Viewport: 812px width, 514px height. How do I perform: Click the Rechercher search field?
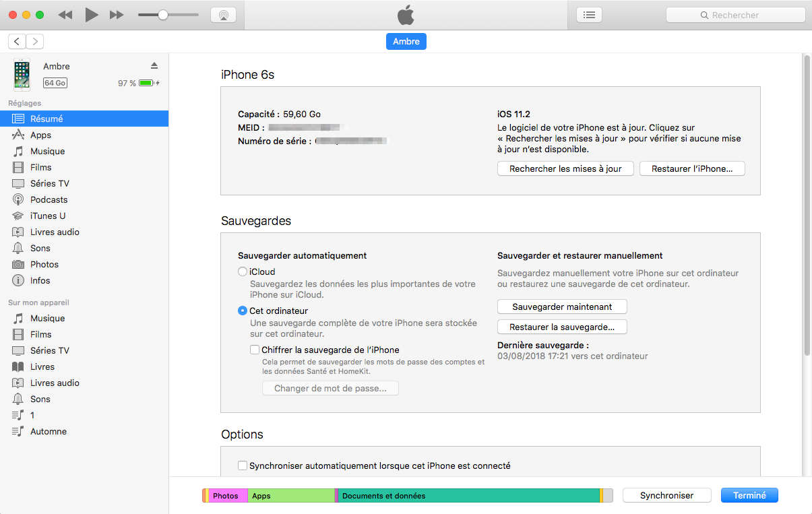click(735, 15)
